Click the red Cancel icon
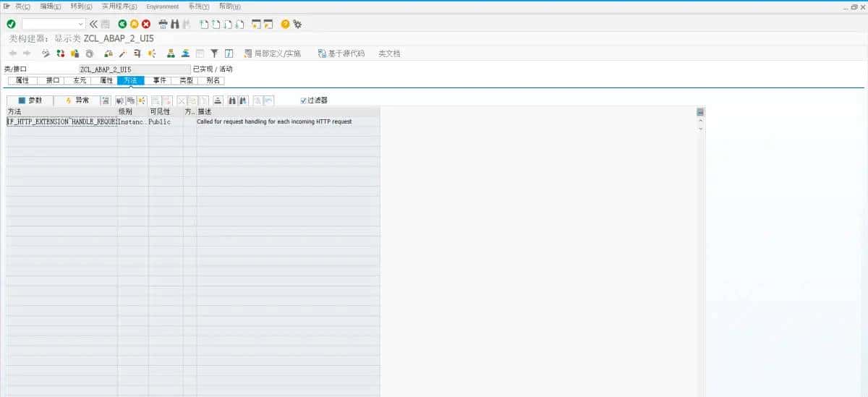The image size is (868, 397). [x=146, y=24]
